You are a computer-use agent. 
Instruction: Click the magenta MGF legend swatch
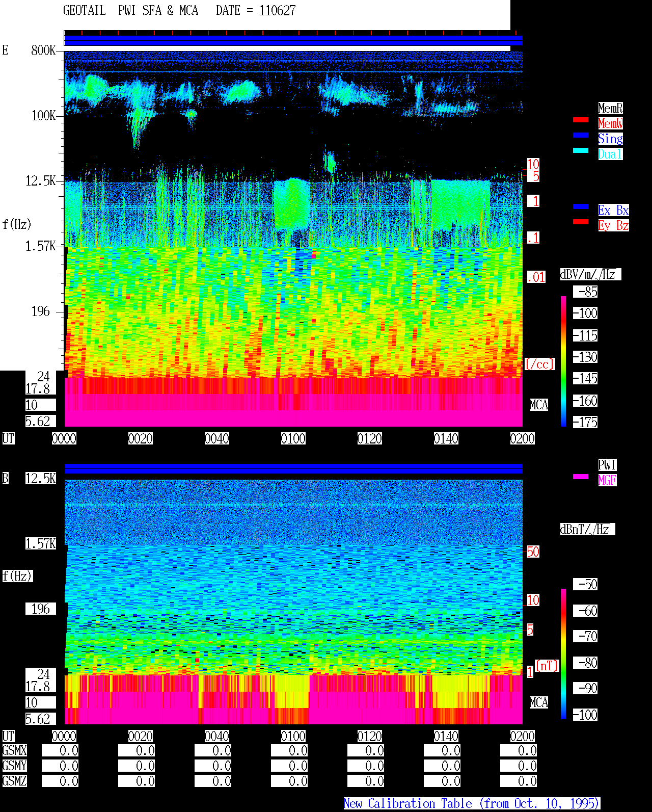tap(581, 477)
